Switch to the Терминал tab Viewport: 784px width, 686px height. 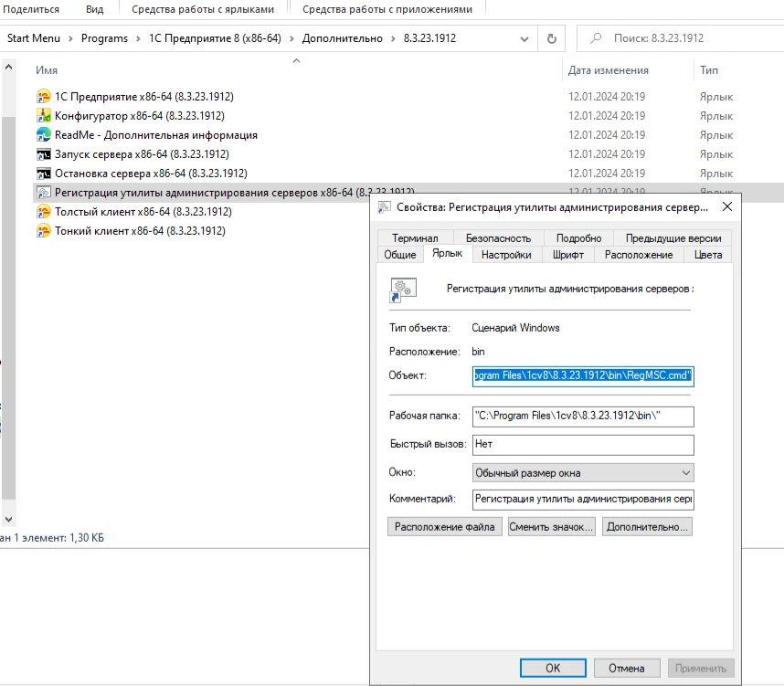click(415, 238)
